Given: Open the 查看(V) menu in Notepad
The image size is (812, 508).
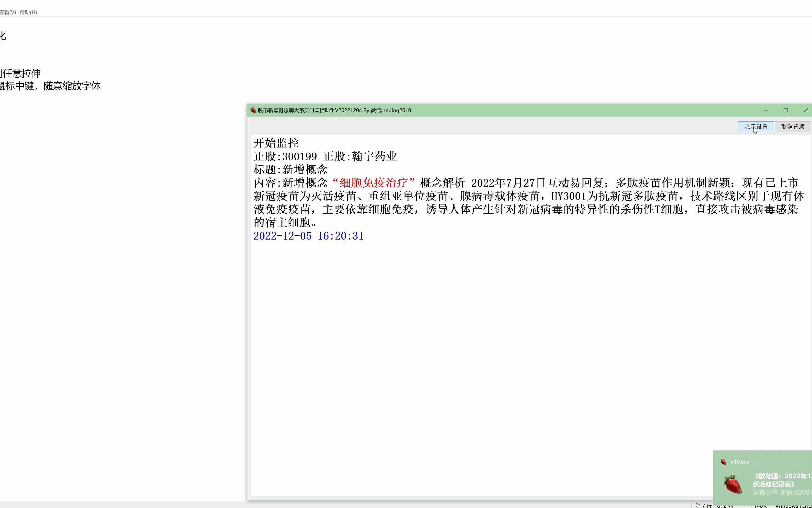Looking at the screenshot, I should (7, 12).
